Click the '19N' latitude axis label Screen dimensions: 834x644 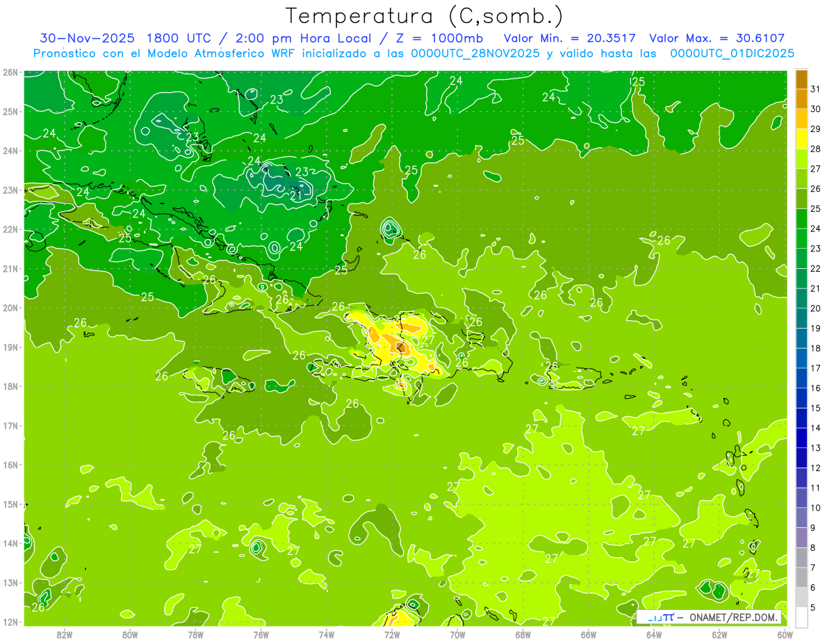pyautogui.click(x=10, y=347)
